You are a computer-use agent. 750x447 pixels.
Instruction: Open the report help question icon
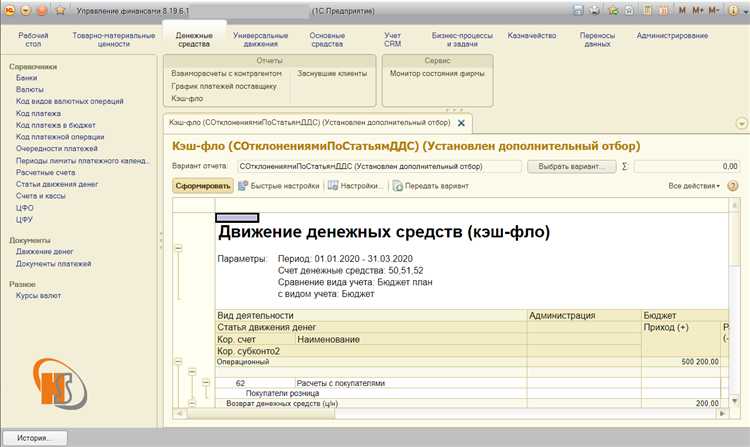tap(732, 186)
